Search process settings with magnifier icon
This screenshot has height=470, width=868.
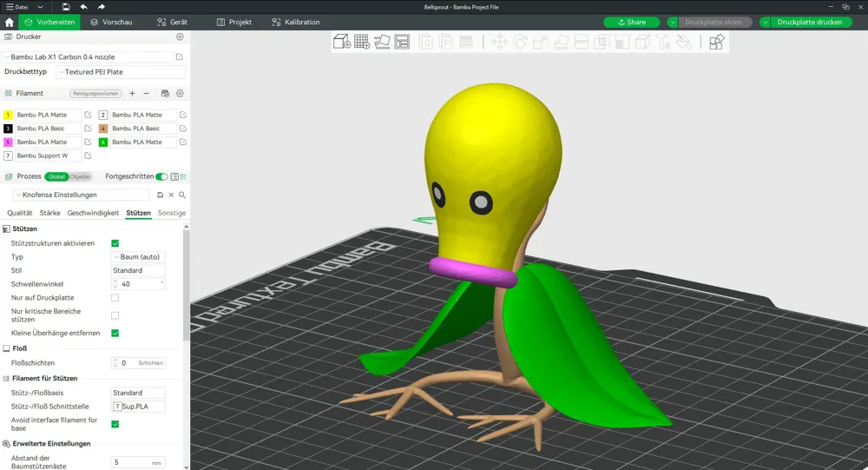point(182,195)
